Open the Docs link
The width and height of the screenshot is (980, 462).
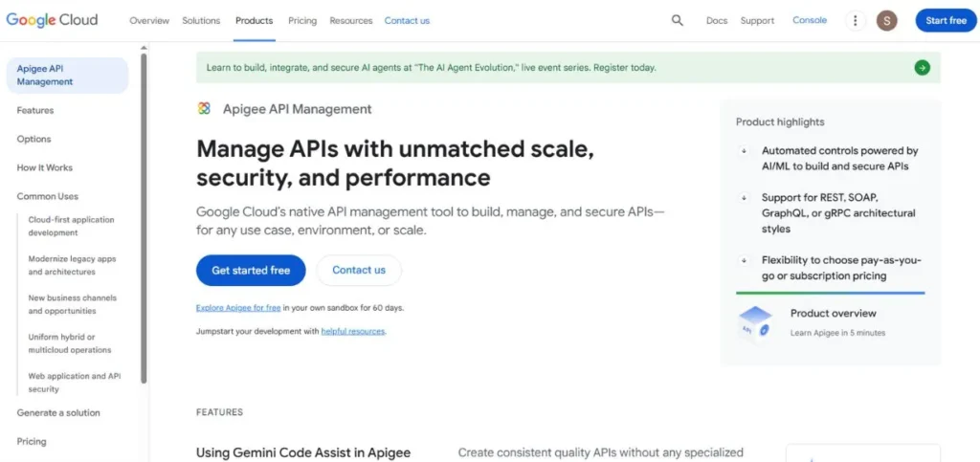(717, 21)
